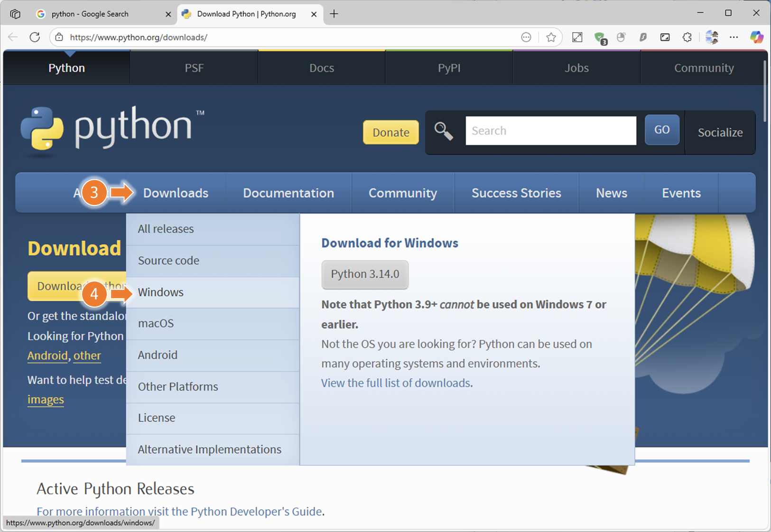Open the other link in page text
The width and height of the screenshot is (771, 532).
pyautogui.click(x=87, y=355)
